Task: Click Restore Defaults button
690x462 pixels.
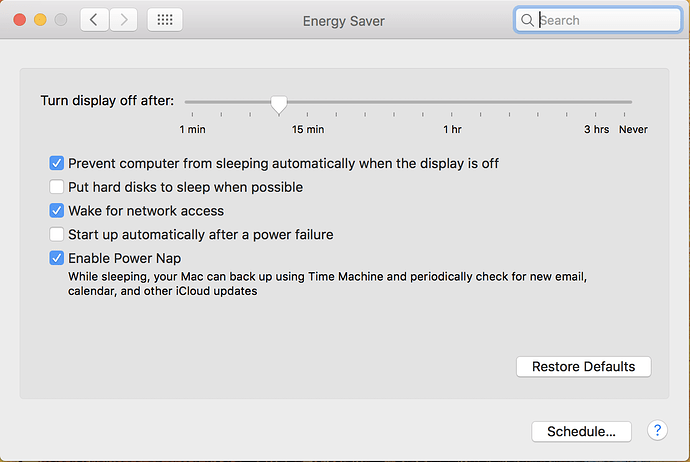Action: 584,367
